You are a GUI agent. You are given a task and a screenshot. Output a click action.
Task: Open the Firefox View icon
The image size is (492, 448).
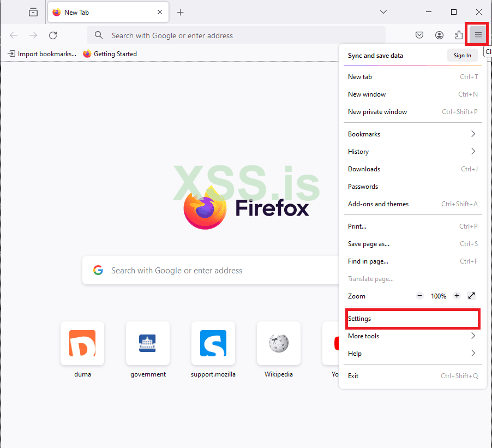point(33,12)
